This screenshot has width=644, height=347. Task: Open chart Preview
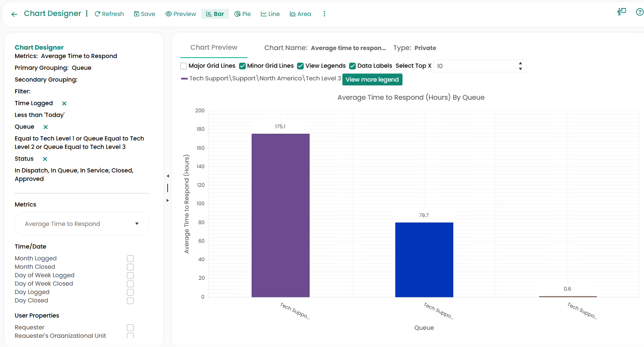[181, 14]
